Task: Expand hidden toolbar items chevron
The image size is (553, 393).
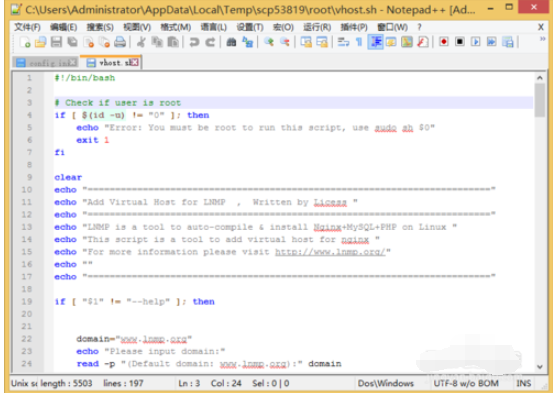Action: pyautogui.click(x=543, y=39)
